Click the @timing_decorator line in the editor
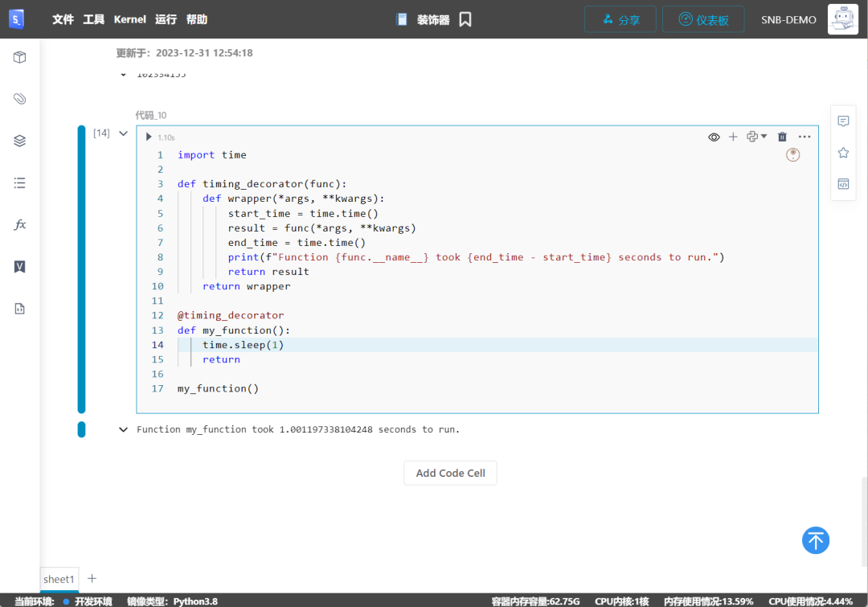This screenshot has height=607, width=868. [x=231, y=316]
